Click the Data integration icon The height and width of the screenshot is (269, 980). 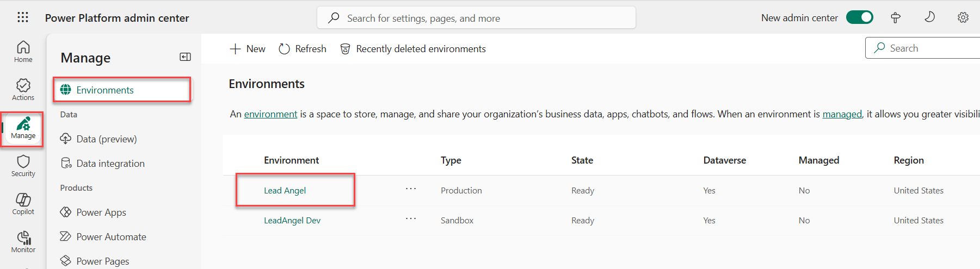pos(66,163)
